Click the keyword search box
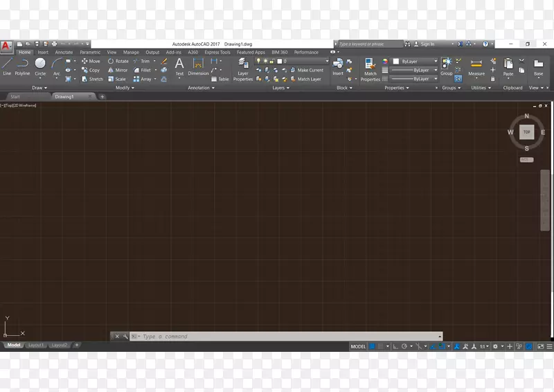The height and width of the screenshot is (392, 554). 370,44
